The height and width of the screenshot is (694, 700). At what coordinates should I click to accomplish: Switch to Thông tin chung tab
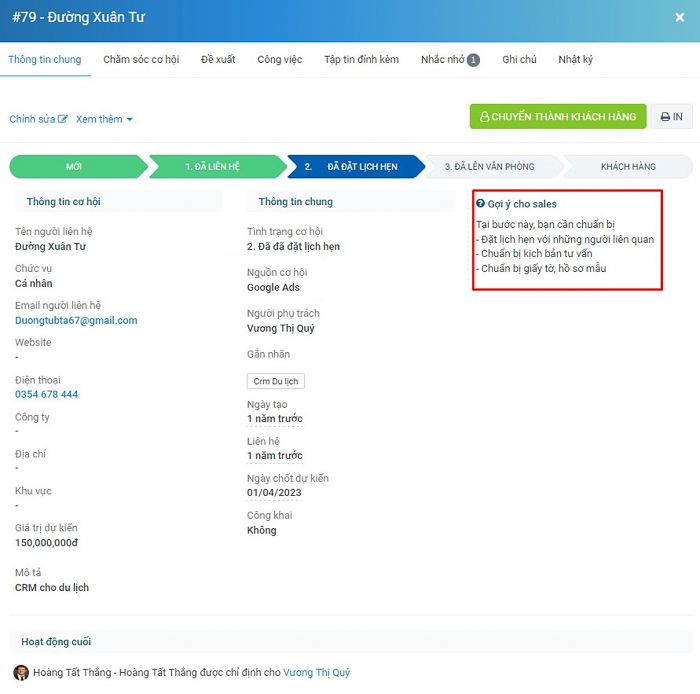click(45, 59)
